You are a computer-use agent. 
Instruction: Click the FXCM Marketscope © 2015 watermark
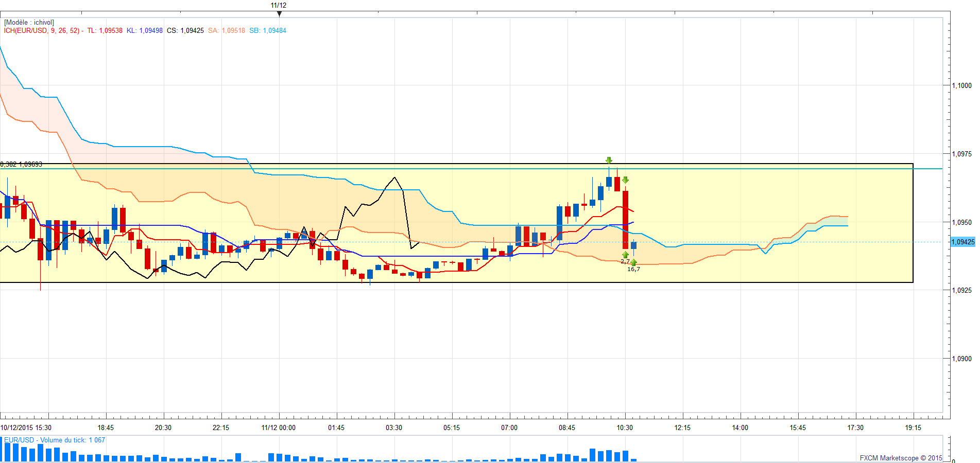tap(900, 458)
